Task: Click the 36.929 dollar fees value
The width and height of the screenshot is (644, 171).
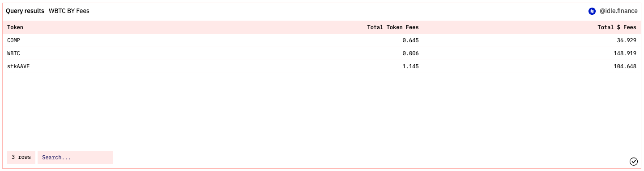Action: [x=626, y=40]
